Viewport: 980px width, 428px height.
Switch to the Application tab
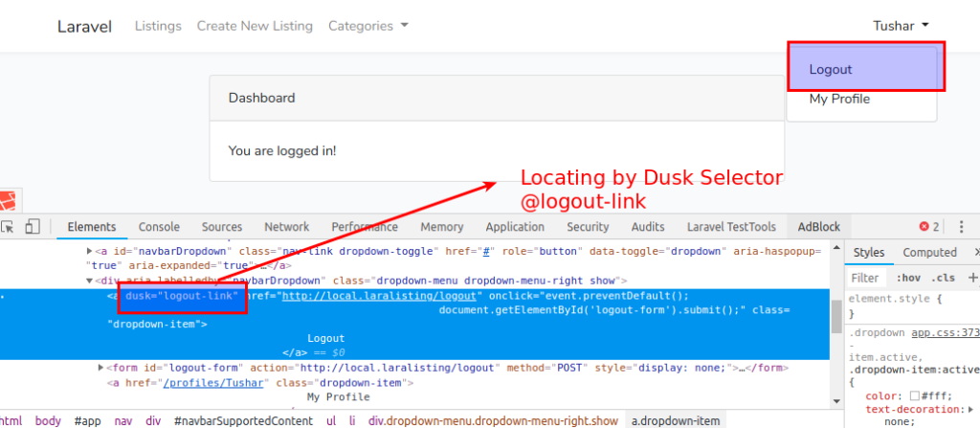pos(515,227)
